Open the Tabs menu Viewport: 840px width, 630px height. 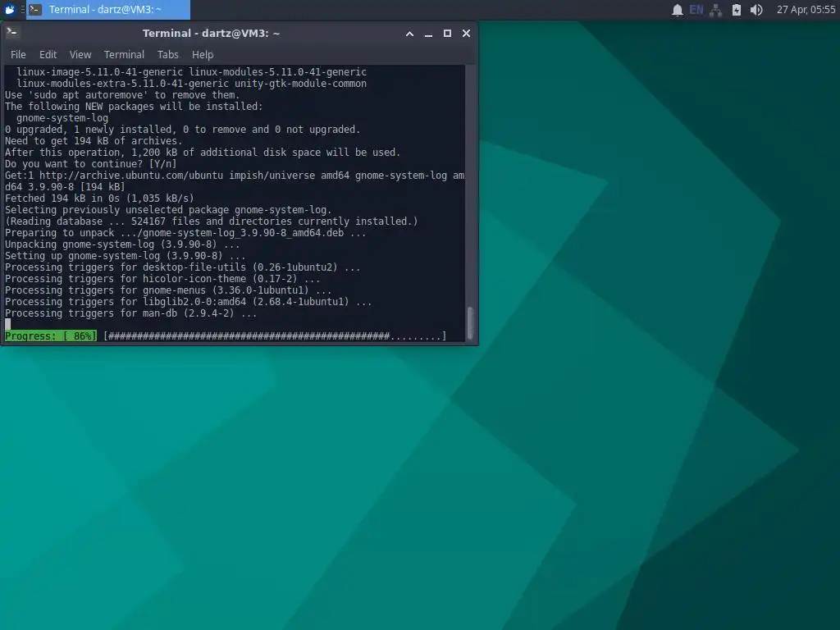(x=167, y=55)
